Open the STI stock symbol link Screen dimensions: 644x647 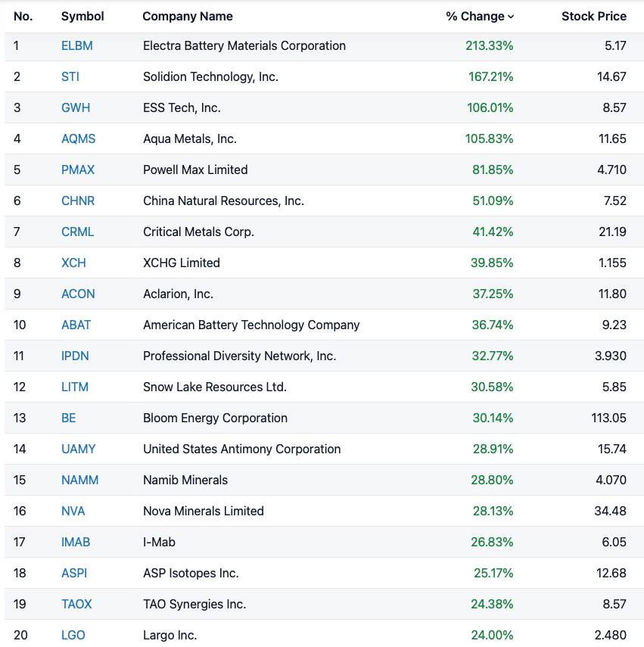click(x=70, y=76)
